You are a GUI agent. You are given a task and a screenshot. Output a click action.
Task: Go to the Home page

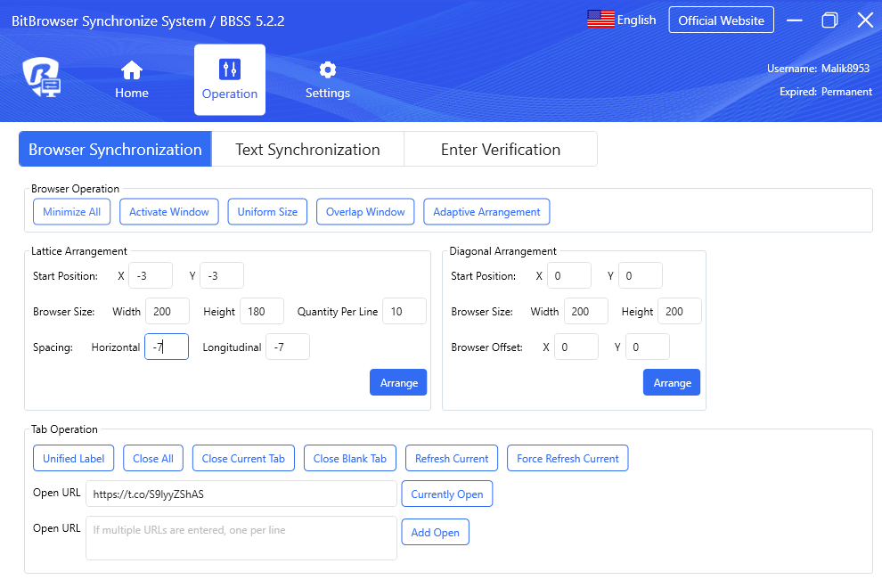132,80
